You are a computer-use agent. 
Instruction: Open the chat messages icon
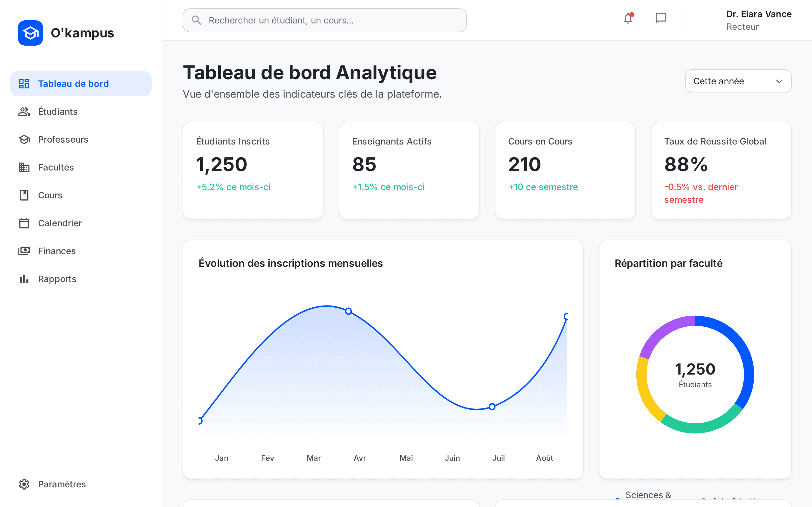(x=661, y=18)
